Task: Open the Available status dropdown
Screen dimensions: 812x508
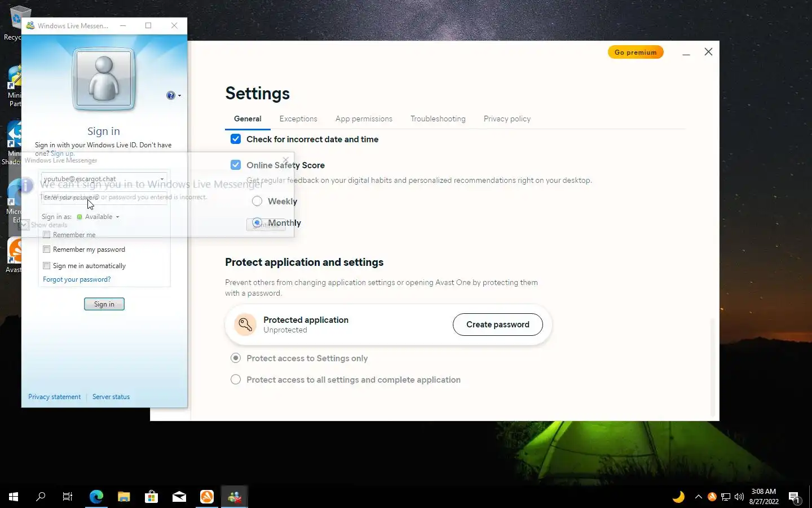Action: click(98, 217)
